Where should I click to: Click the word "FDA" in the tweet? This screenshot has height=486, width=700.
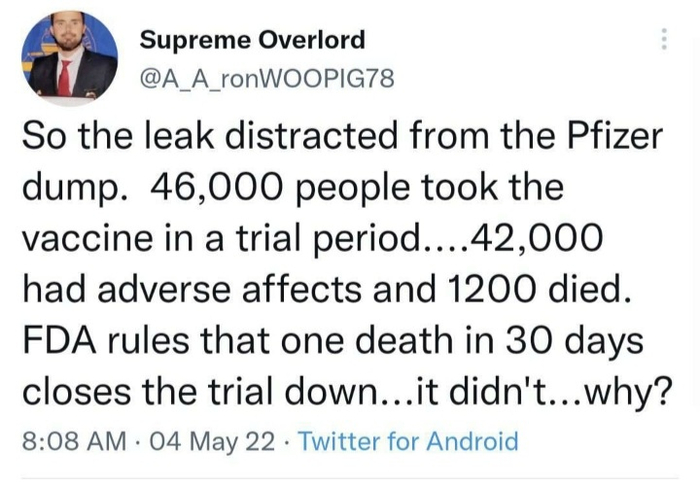click(58, 339)
